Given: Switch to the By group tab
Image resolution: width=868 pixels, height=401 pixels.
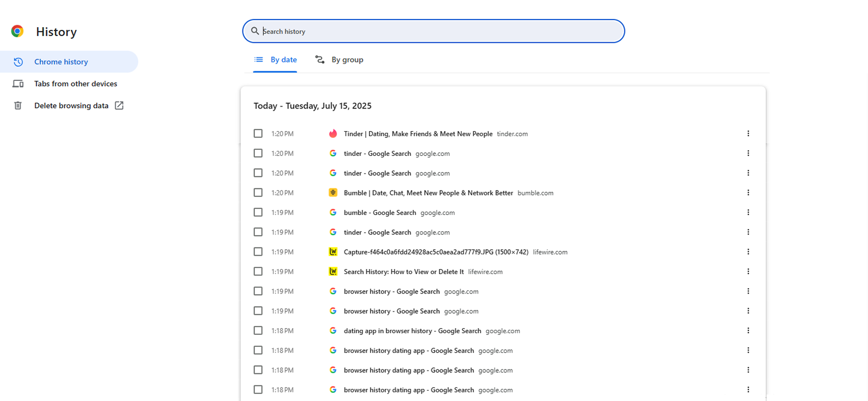Looking at the screenshot, I should [x=339, y=60].
